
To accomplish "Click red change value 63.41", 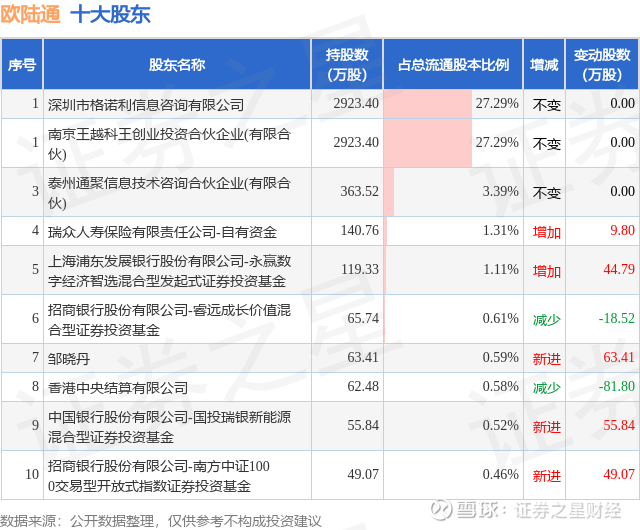I will click(619, 357).
